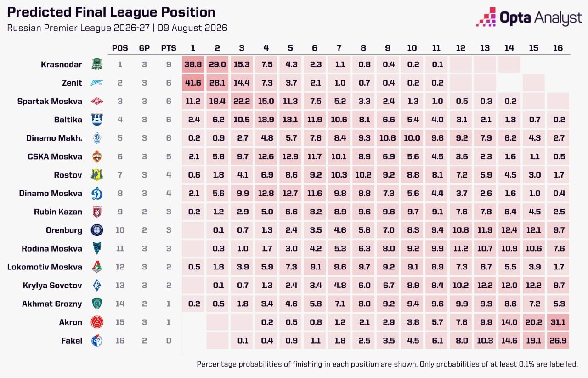Click the Lokomotiv Moskva logo
This screenshot has width=588, height=378.
click(97, 267)
